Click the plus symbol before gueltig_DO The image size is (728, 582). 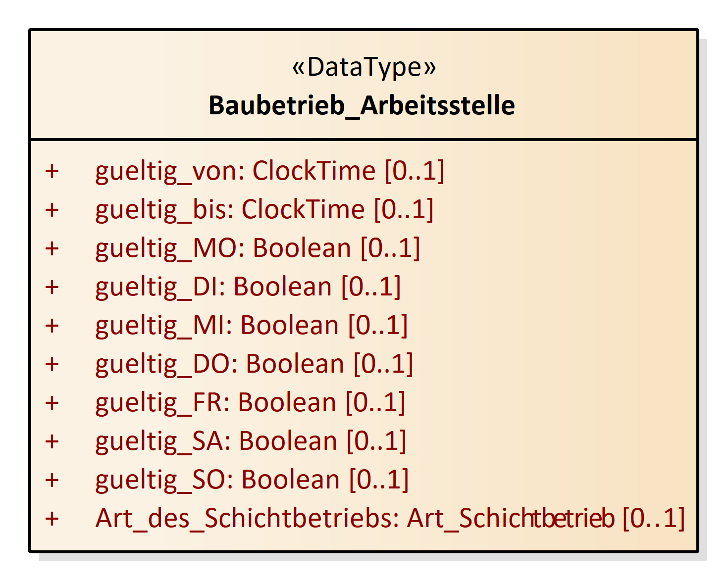tap(52, 365)
